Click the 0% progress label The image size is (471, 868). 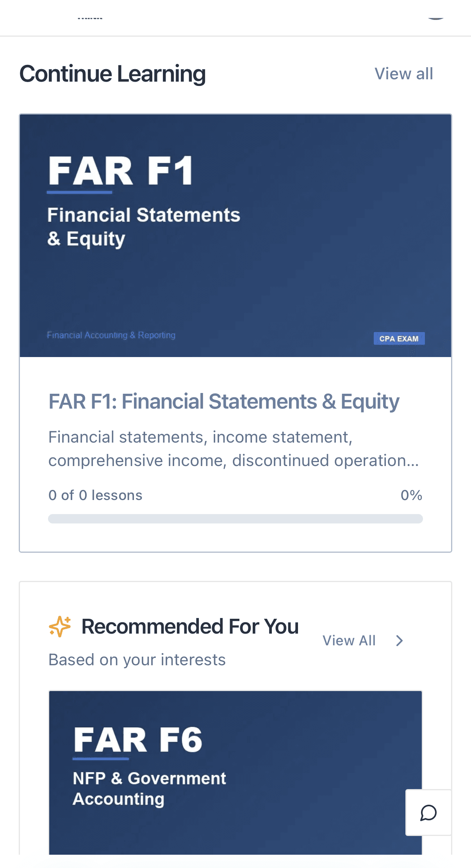[x=411, y=495]
